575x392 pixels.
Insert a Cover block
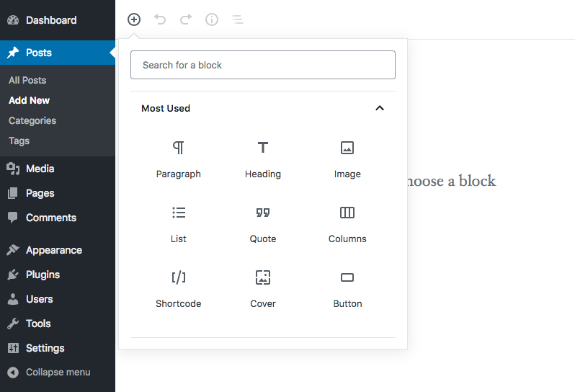(263, 290)
